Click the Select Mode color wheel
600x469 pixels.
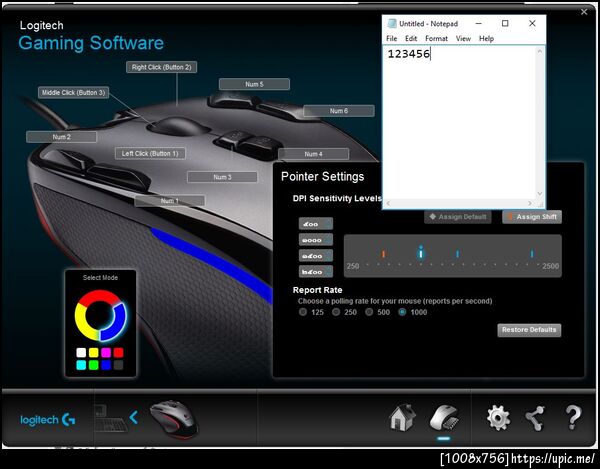tap(100, 316)
